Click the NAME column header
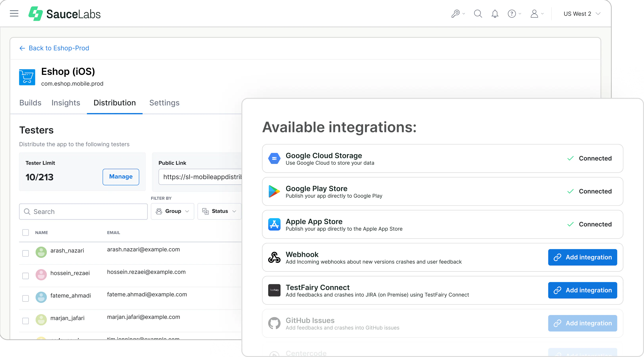This screenshot has height=357, width=644. pyautogui.click(x=41, y=233)
